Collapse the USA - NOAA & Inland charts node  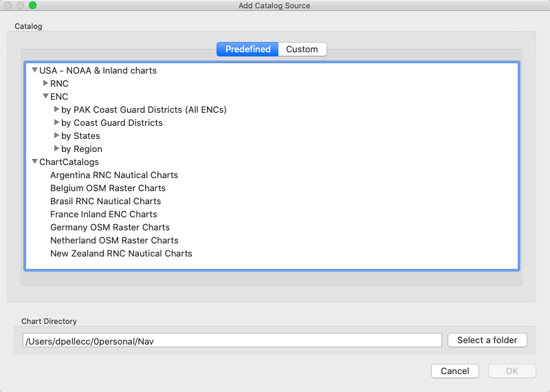[x=35, y=70]
